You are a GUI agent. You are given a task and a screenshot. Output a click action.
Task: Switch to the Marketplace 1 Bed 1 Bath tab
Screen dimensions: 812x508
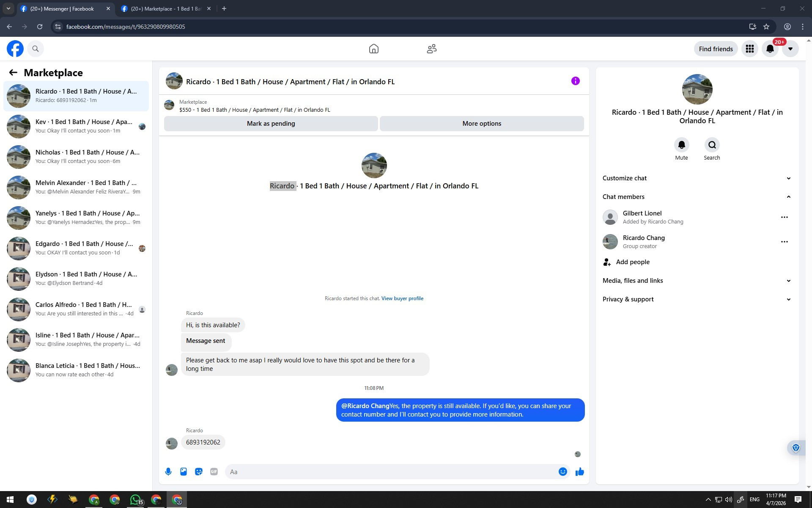click(166, 8)
